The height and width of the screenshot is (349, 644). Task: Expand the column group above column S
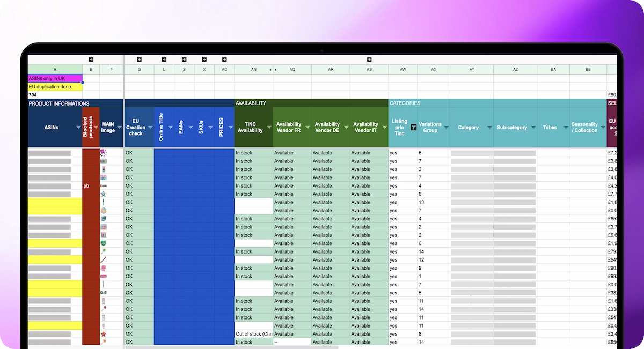[x=184, y=60]
